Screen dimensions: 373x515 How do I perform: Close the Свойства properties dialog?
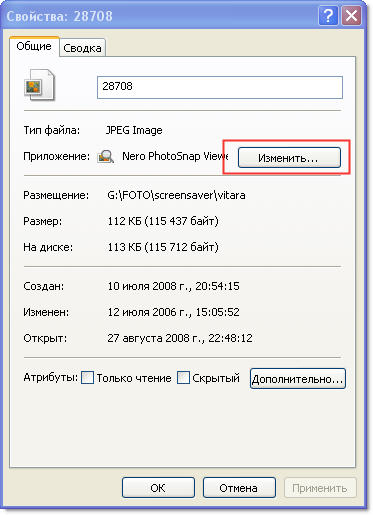pyautogui.click(x=351, y=16)
